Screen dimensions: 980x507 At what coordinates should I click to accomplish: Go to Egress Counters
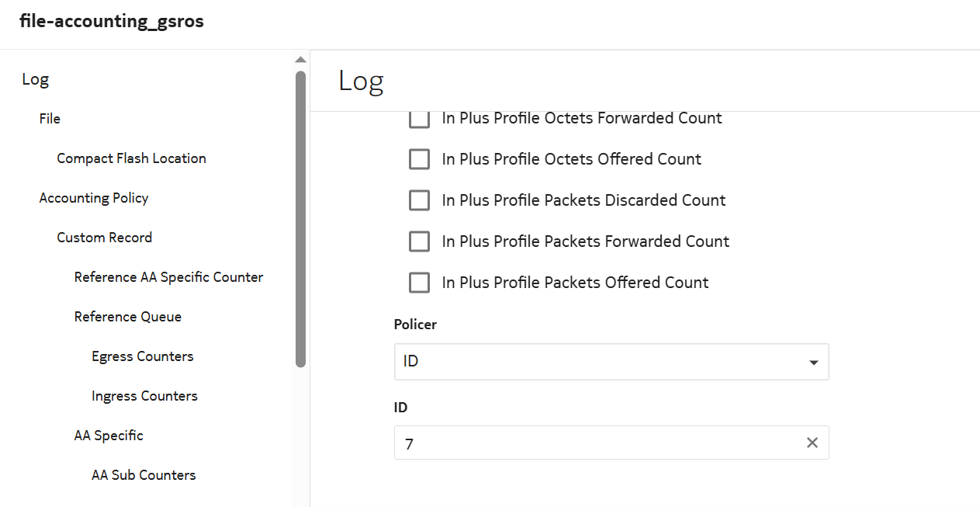pos(142,356)
